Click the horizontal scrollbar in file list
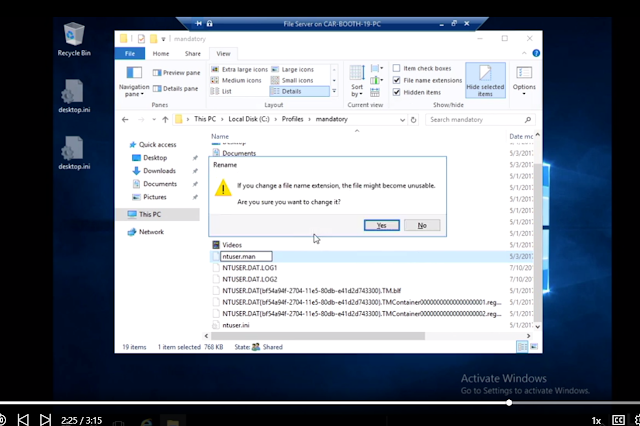This screenshot has height=426, width=640. pyautogui.click(x=318, y=336)
